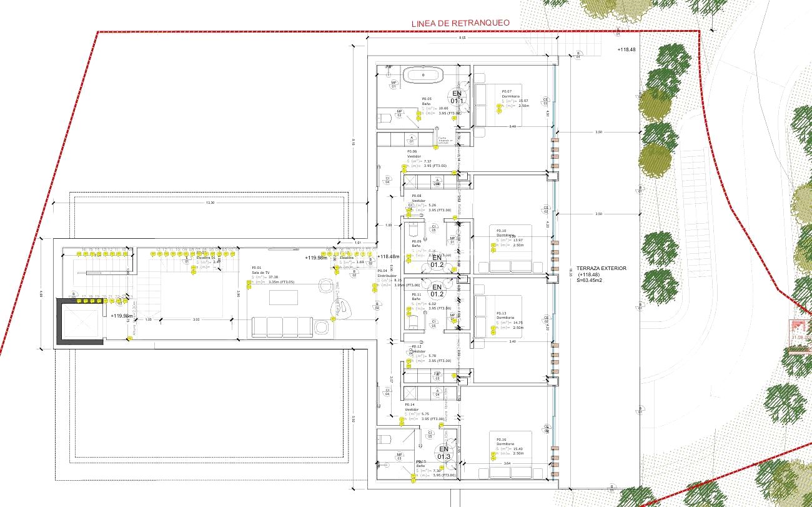Click area value 15.40 in Dormitorio P0.16
The image size is (812, 507).
(x=517, y=449)
